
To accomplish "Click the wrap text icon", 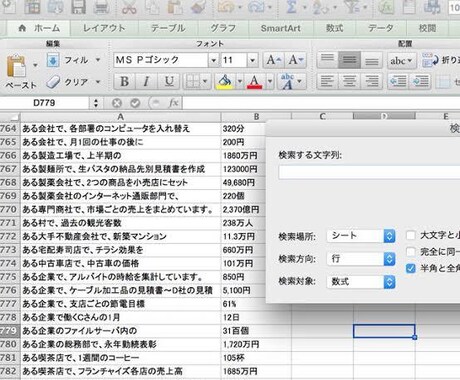I will point(430,60).
